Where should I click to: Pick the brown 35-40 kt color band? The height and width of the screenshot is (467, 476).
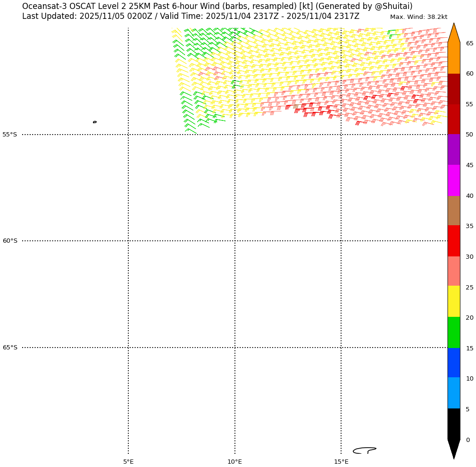pos(453,211)
